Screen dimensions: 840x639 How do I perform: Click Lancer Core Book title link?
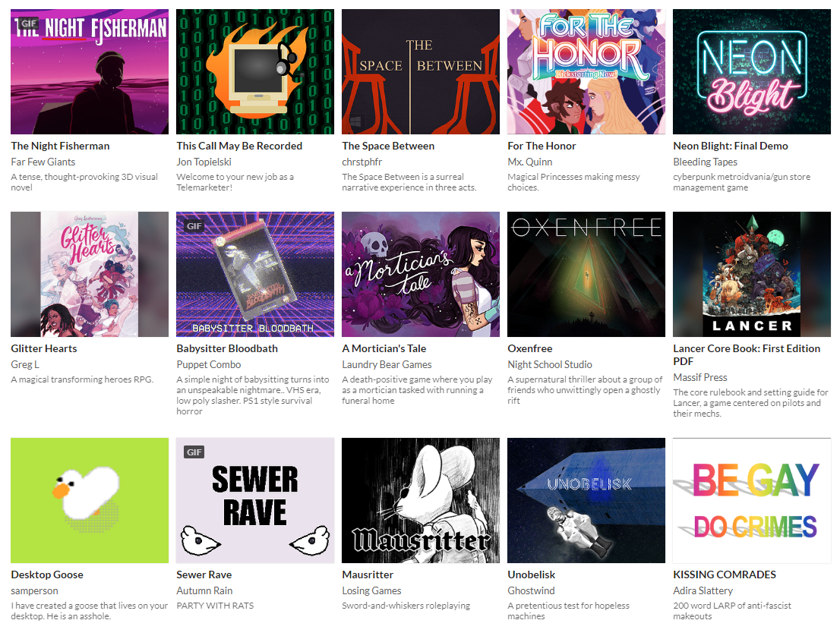coord(747,355)
